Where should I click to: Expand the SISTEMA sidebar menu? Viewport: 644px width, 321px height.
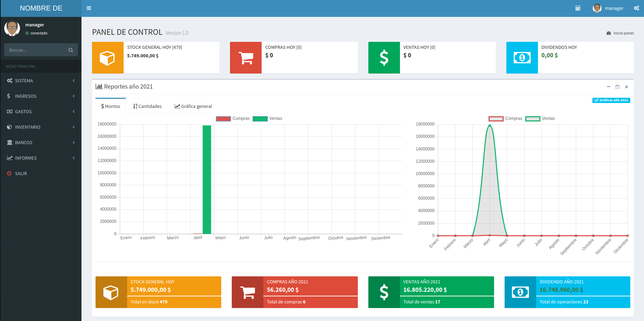[x=41, y=81]
